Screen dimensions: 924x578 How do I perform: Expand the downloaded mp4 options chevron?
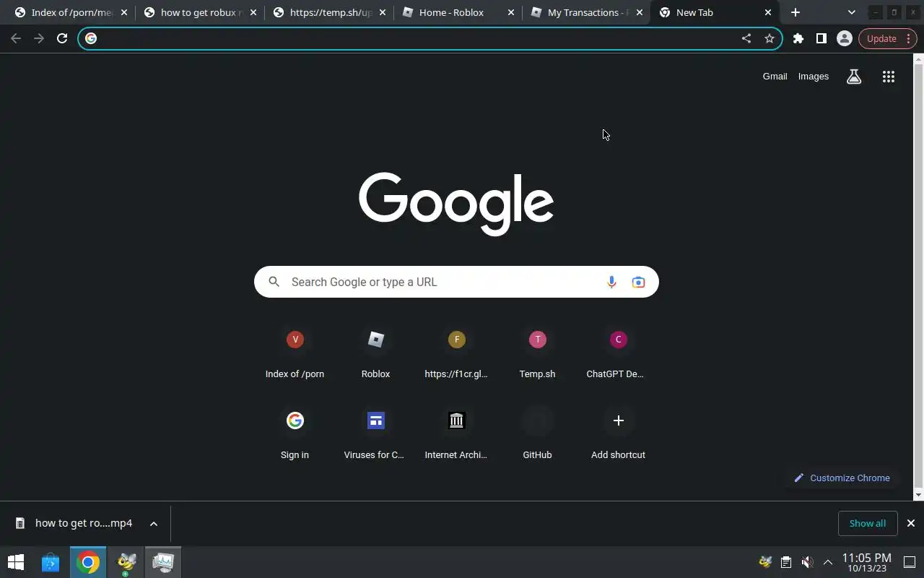click(154, 523)
